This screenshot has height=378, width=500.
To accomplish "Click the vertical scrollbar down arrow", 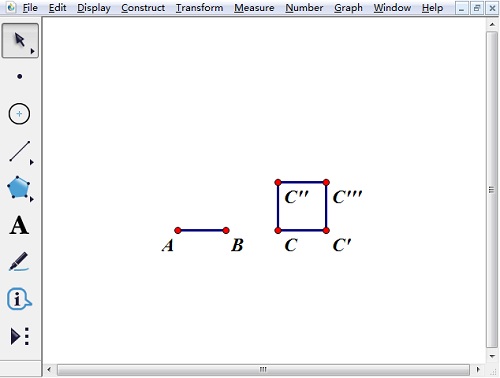I will coord(492,356).
